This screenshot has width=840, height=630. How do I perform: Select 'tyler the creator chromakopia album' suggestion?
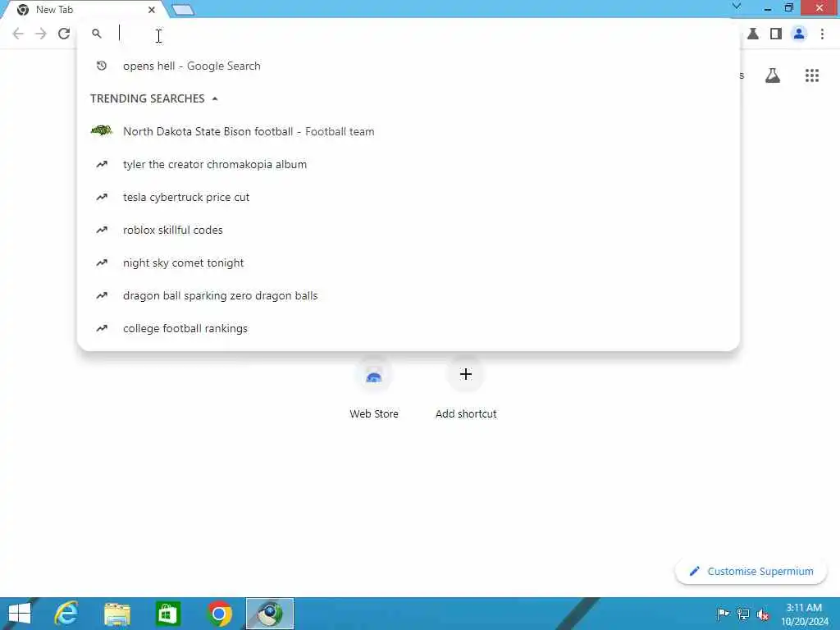(x=409, y=164)
